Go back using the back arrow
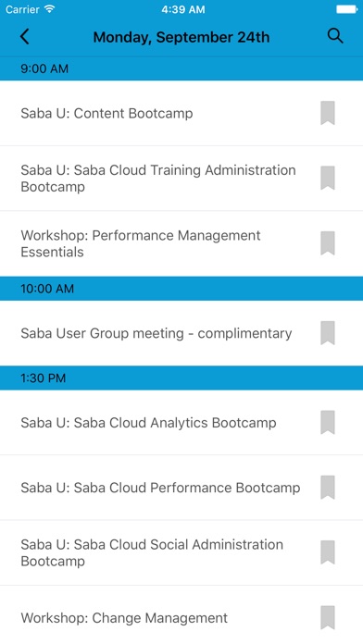The height and width of the screenshot is (644, 363). [x=25, y=37]
